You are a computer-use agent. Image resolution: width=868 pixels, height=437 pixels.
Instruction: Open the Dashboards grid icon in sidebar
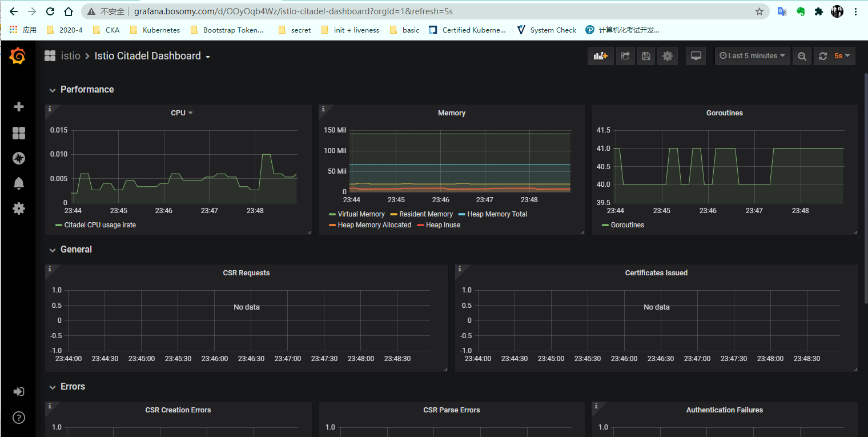(19, 133)
